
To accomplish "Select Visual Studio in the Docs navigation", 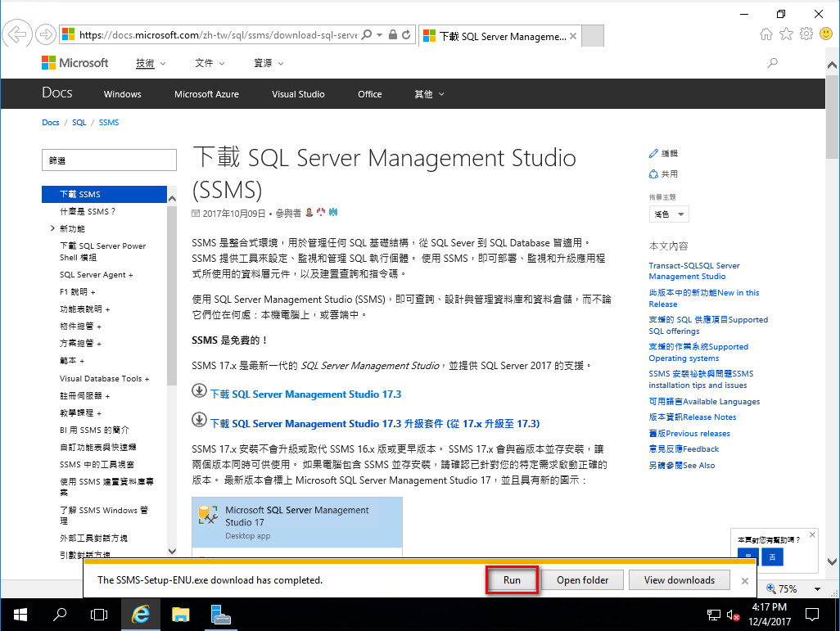I will click(x=298, y=93).
